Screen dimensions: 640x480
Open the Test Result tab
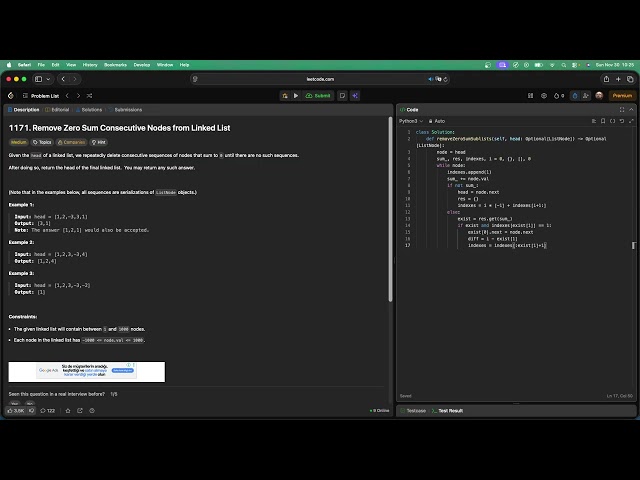447,411
